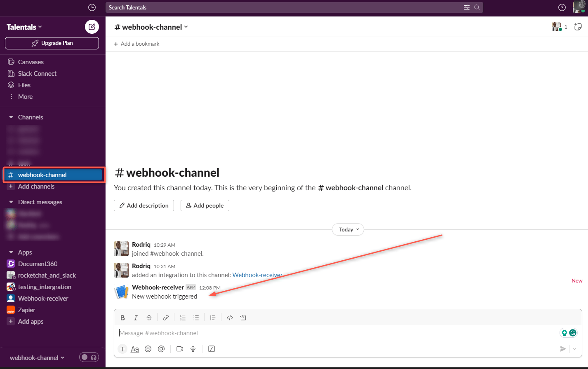This screenshot has width=588, height=369.
Task: Toggle strikethrough formatting
Action: point(149,317)
